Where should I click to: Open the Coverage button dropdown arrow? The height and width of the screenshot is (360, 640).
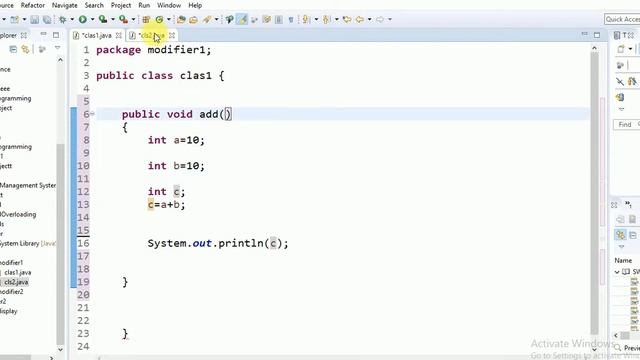[113, 19]
